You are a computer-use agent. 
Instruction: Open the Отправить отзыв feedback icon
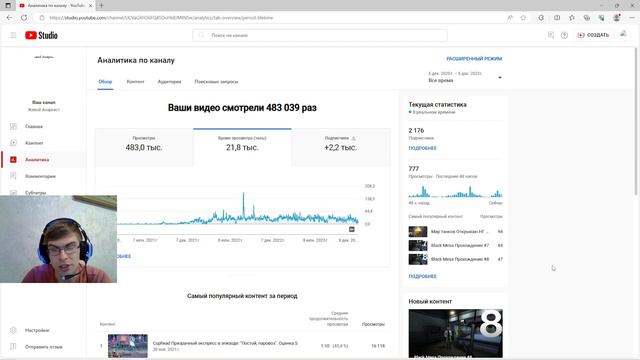click(x=13, y=347)
